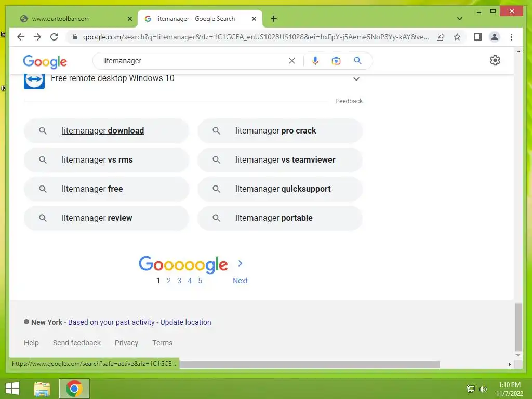Open network status in system tray
This screenshot has height=399, width=532.
[471, 389]
